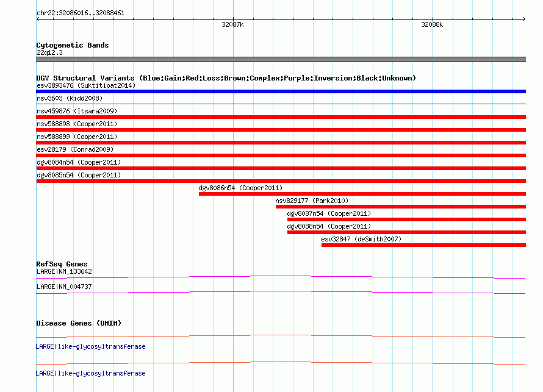Click the red esv32847 loss bar

click(423, 245)
